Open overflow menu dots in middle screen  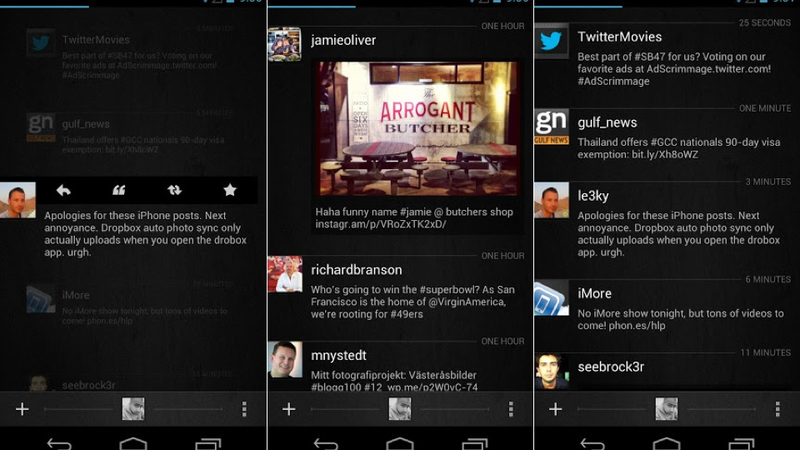click(x=511, y=409)
